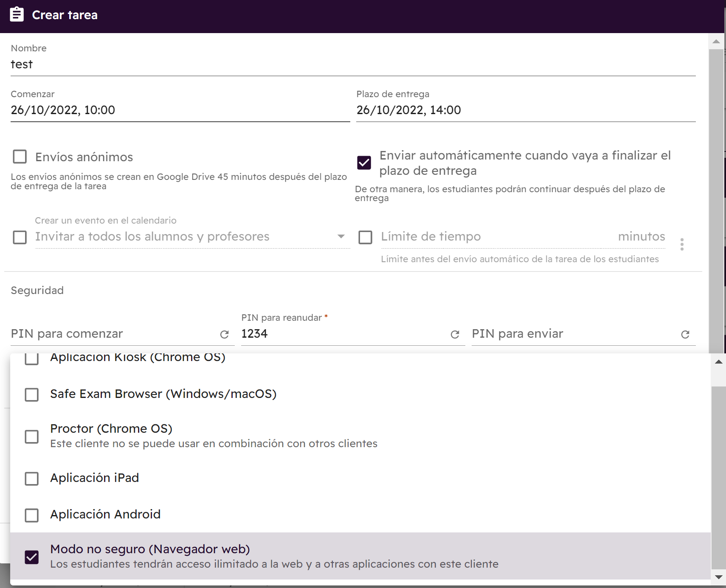Click the dialog scrollbar up arrow at top
Image resolution: width=726 pixels, height=588 pixels.
tap(716, 42)
